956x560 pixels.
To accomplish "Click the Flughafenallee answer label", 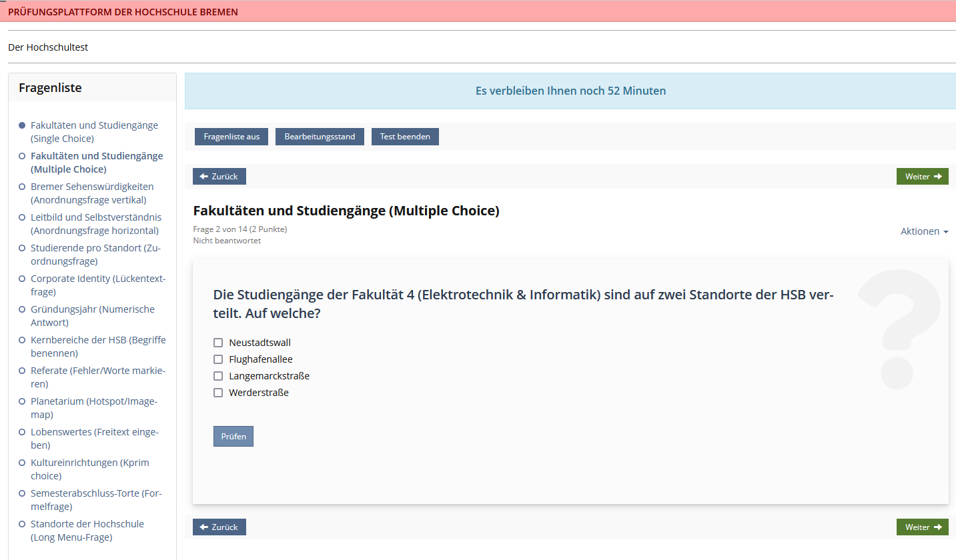I will pyautogui.click(x=261, y=359).
